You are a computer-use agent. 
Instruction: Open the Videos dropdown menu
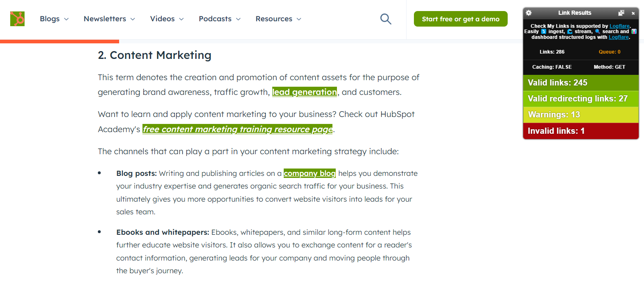click(x=167, y=19)
